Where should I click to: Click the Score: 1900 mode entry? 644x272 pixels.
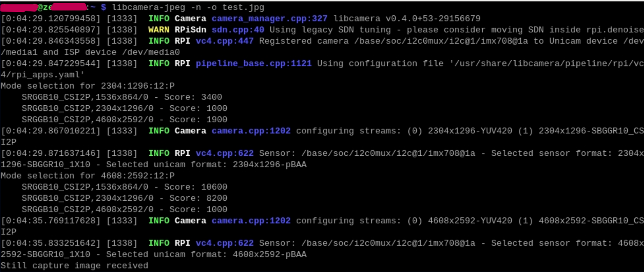click(124, 120)
